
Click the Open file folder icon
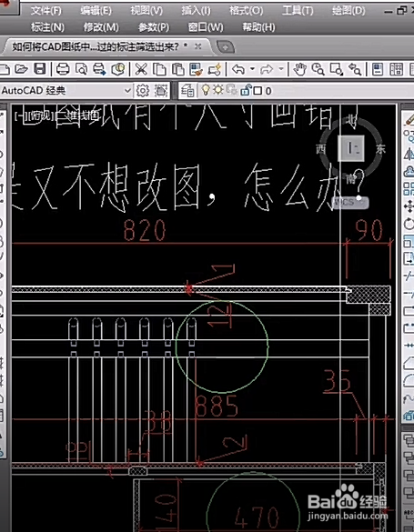21,69
